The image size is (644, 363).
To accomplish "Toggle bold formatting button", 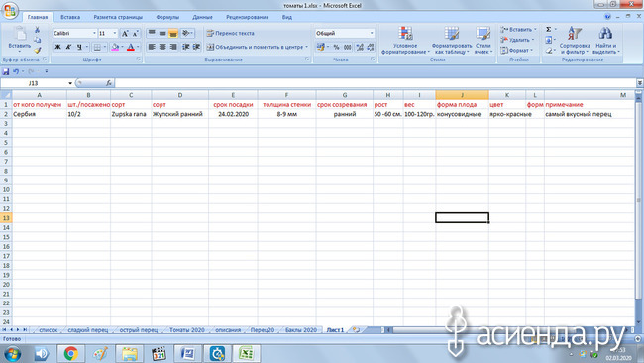I will [x=57, y=47].
